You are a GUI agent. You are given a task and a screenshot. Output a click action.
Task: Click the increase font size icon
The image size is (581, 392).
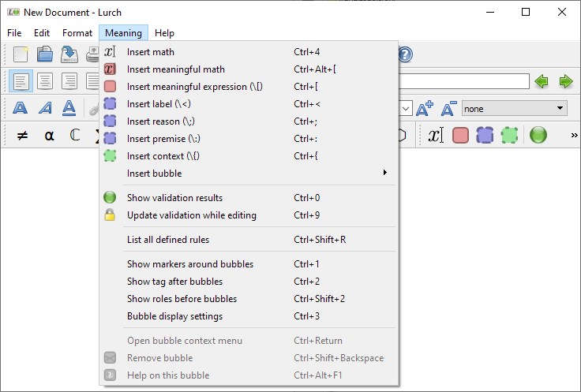point(425,108)
